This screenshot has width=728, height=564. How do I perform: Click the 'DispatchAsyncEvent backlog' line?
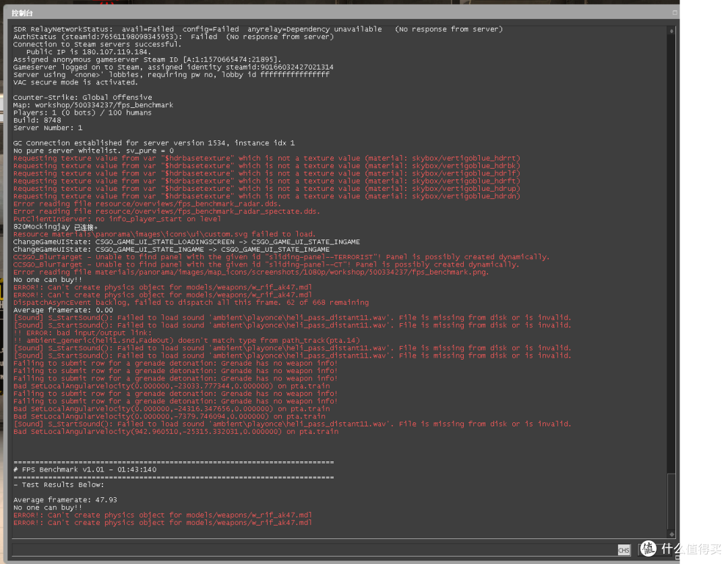(x=191, y=302)
